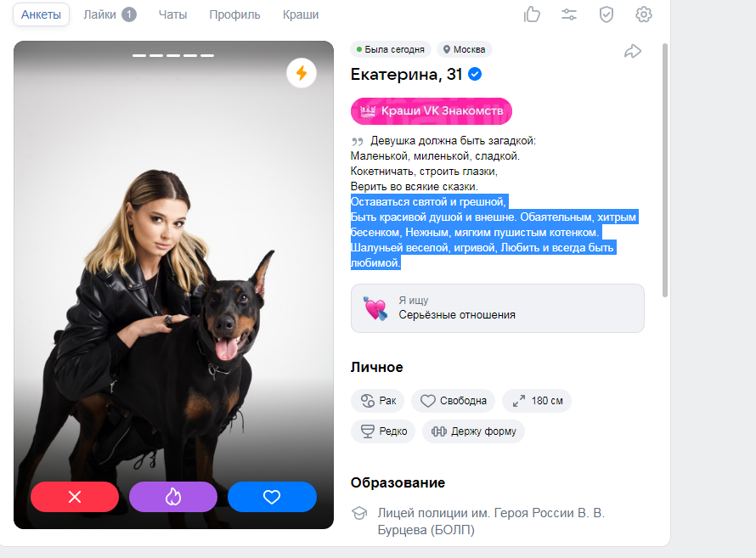Click the shield safety icon
The height and width of the screenshot is (558, 756).
606,14
